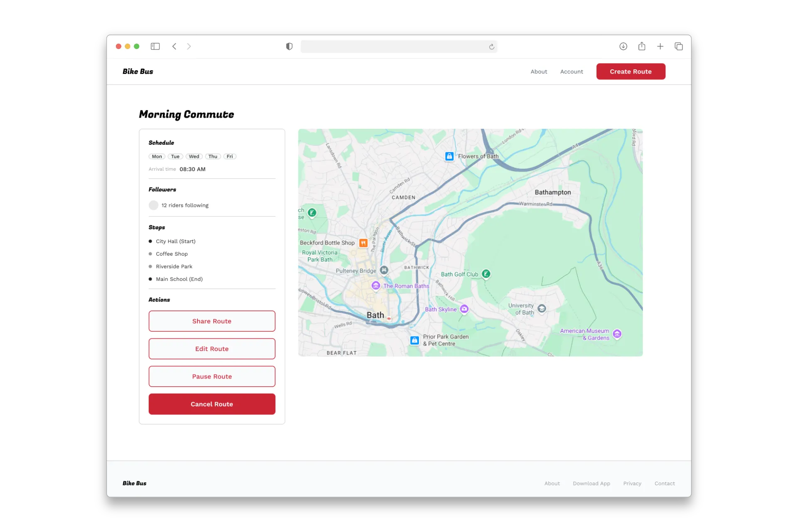The height and width of the screenshot is (532, 798).
Task: Open the browser downloads icon
Action: point(623,46)
